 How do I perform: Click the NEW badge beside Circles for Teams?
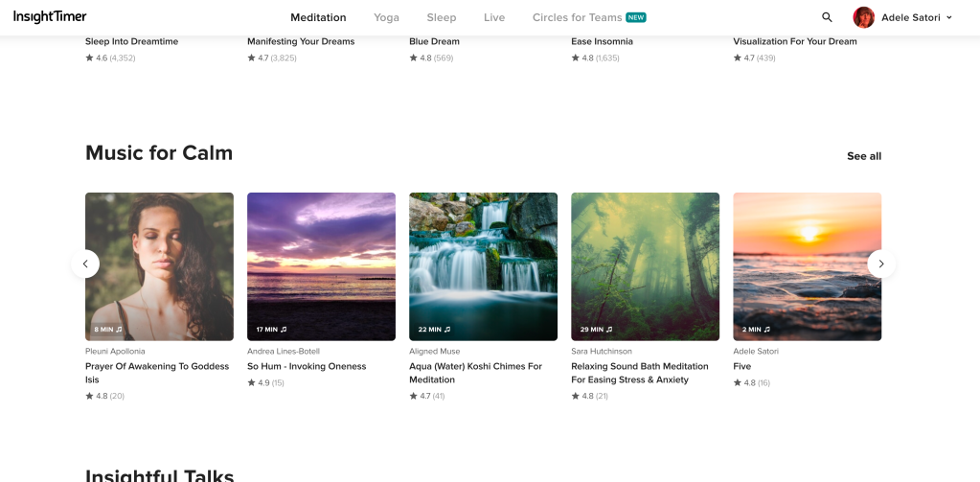(x=636, y=17)
